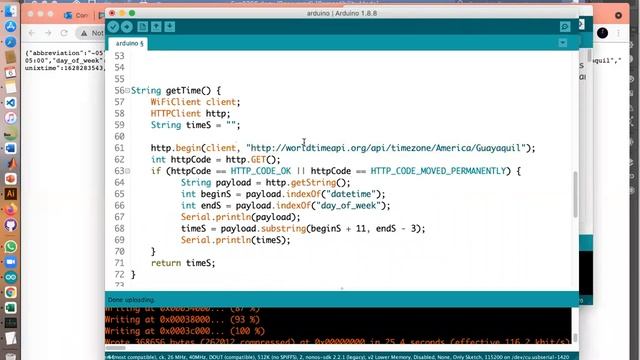This screenshot has height=360, width=640.
Task: Open the browser three-dot menu
Action: (x=619, y=33)
